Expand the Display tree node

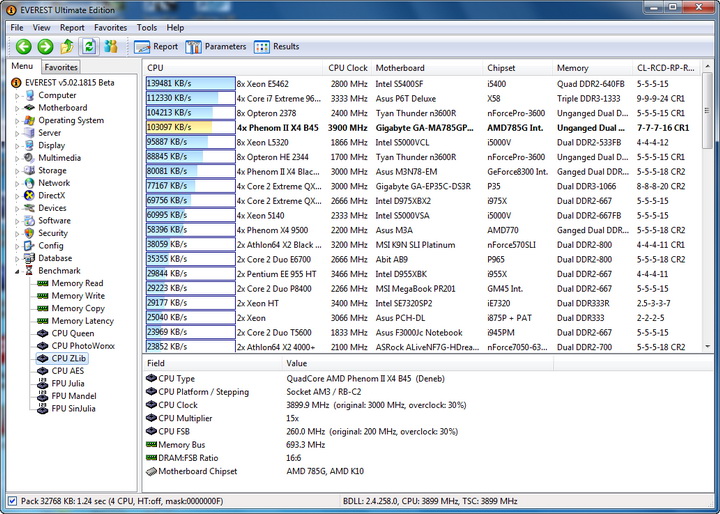[17, 146]
